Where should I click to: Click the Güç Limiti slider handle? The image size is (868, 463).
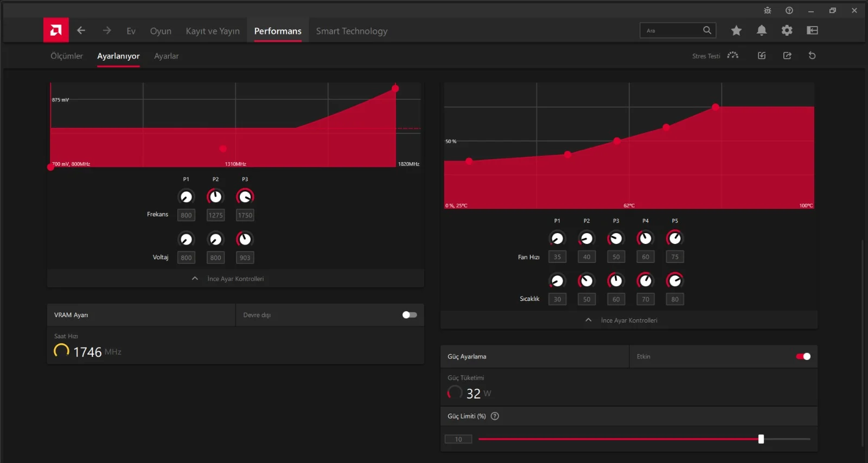[x=761, y=439]
